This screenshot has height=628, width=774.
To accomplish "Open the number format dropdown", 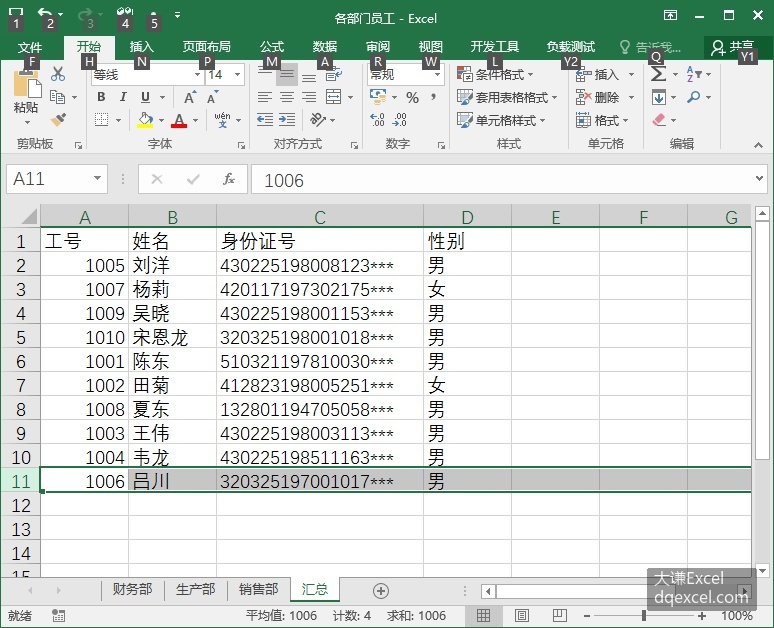I will point(437,75).
